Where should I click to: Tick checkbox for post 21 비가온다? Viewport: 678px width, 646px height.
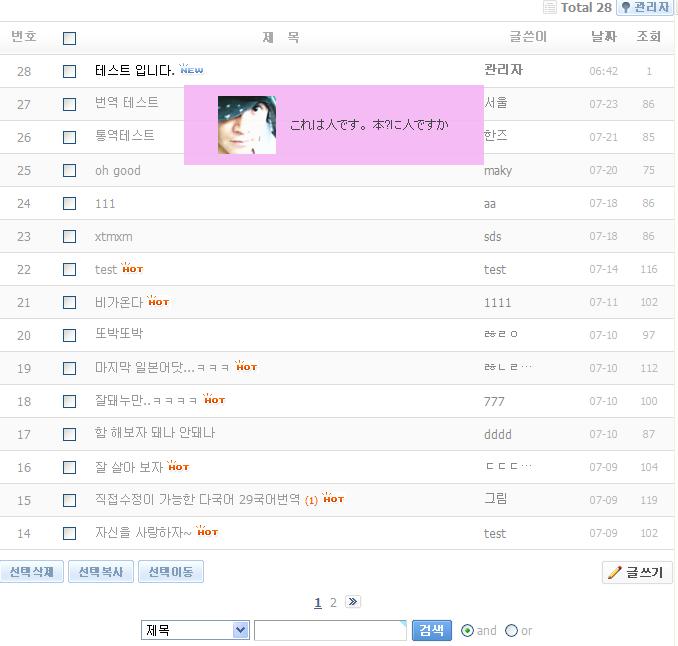coord(69,302)
